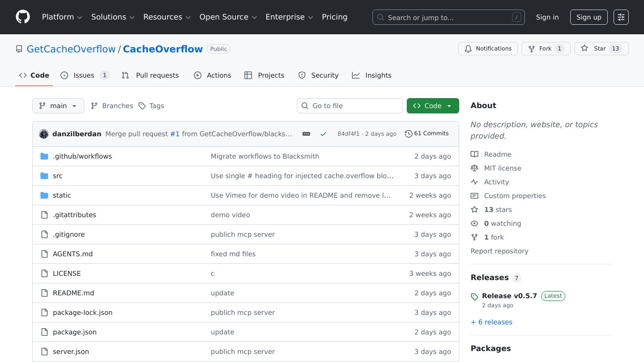Screen dimensions: 644x362
Task: Open the src folder
Action: pyautogui.click(x=58, y=176)
